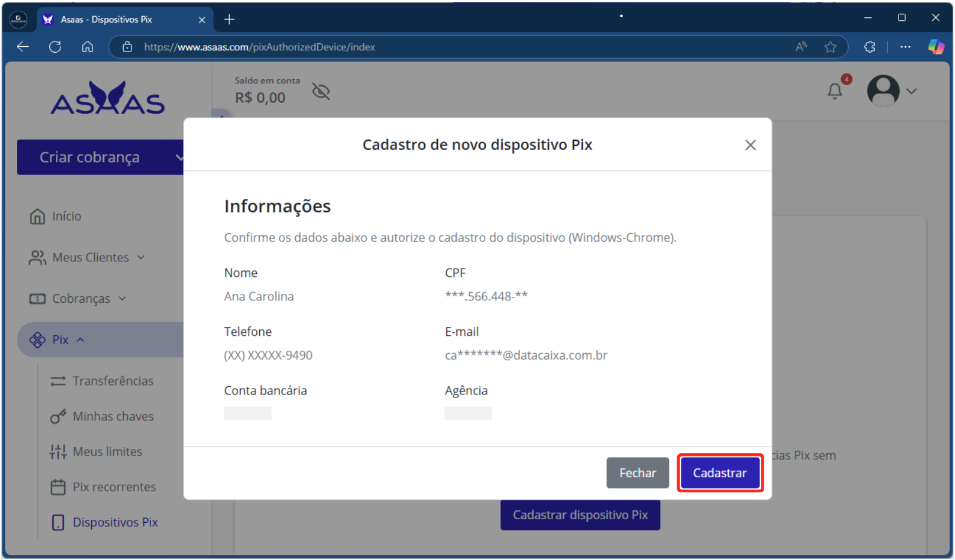Image resolution: width=955 pixels, height=560 pixels.
Task: Open the user profile avatar
Action: [x=883, y=91]
